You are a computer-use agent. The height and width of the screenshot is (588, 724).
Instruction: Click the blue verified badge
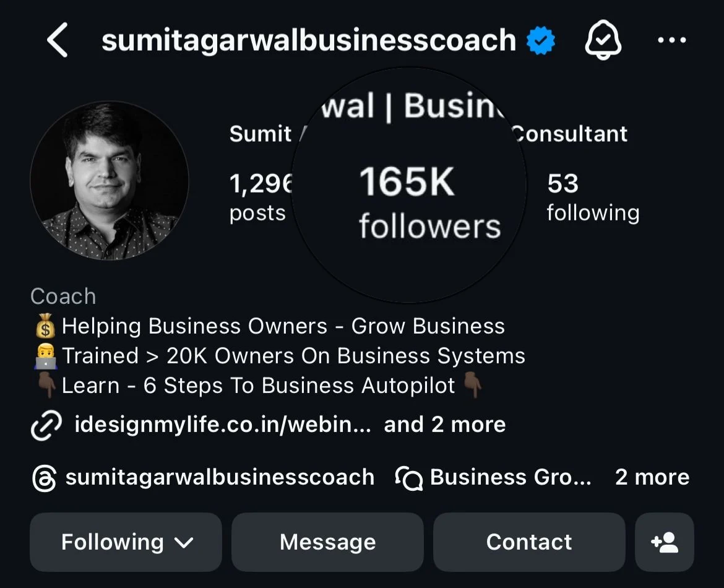click(540, 39)
